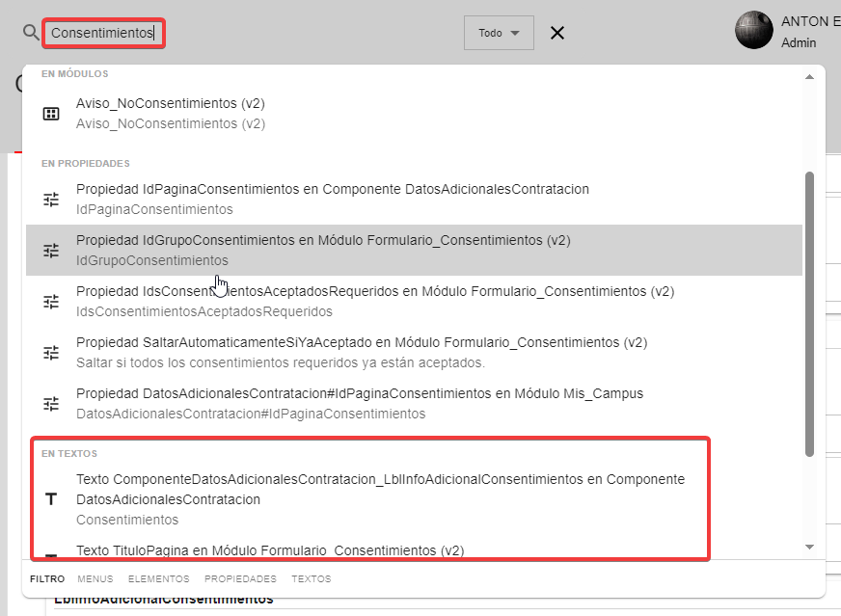
Task: Click sliders icon beside IdGrupoConsentimientos property
Action: click(x=51, y=251)
